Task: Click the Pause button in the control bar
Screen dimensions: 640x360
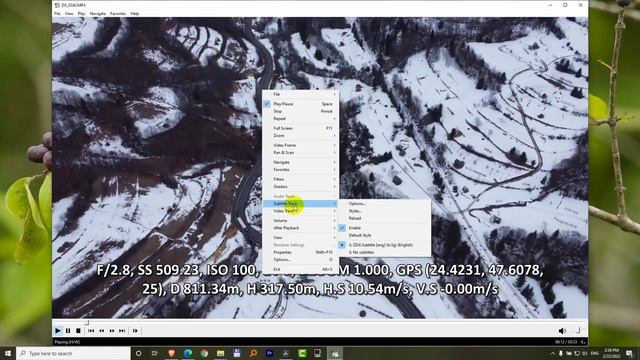Action: click(68, 331)
